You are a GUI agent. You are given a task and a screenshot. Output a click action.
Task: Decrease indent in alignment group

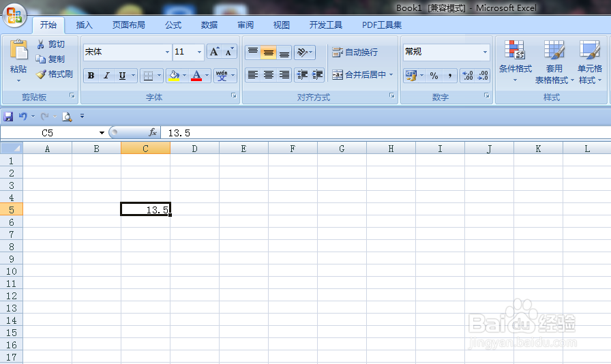tap(302, 75)
